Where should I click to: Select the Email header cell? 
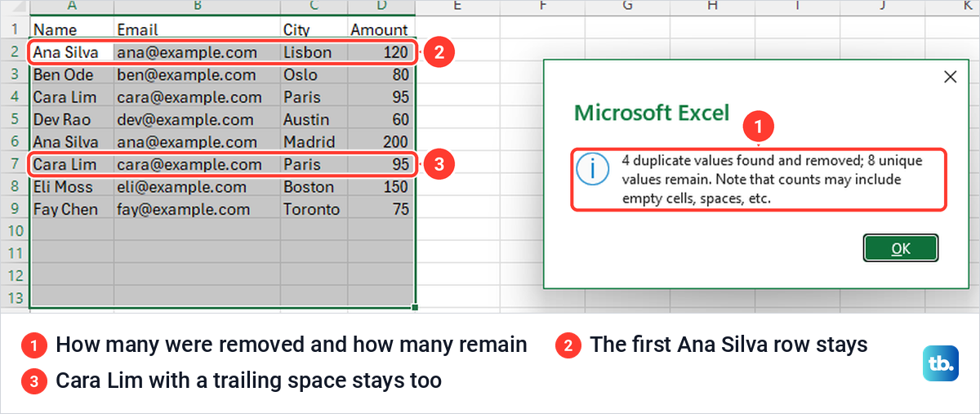pos(197,29)
